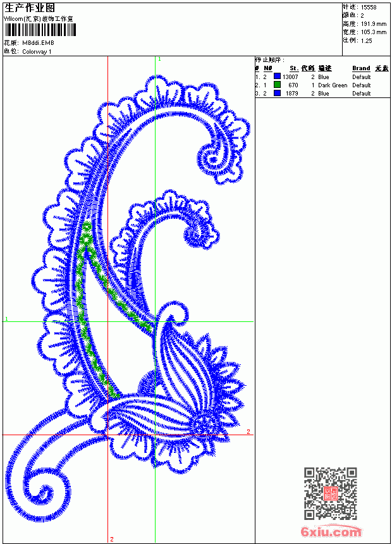392x544 pixels.
Task: Click the red stamp at the QR code center
Action: [330, 493]
